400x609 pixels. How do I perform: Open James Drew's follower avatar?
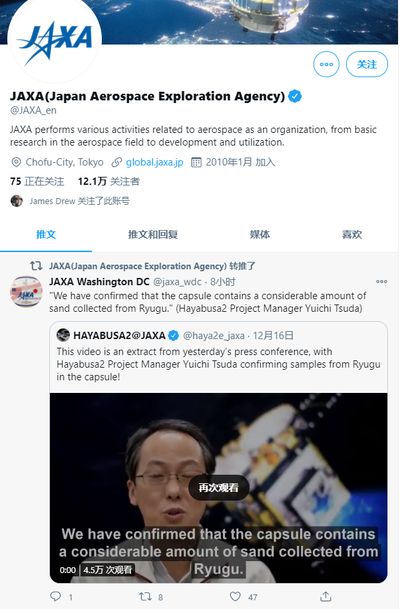[16, 201]
